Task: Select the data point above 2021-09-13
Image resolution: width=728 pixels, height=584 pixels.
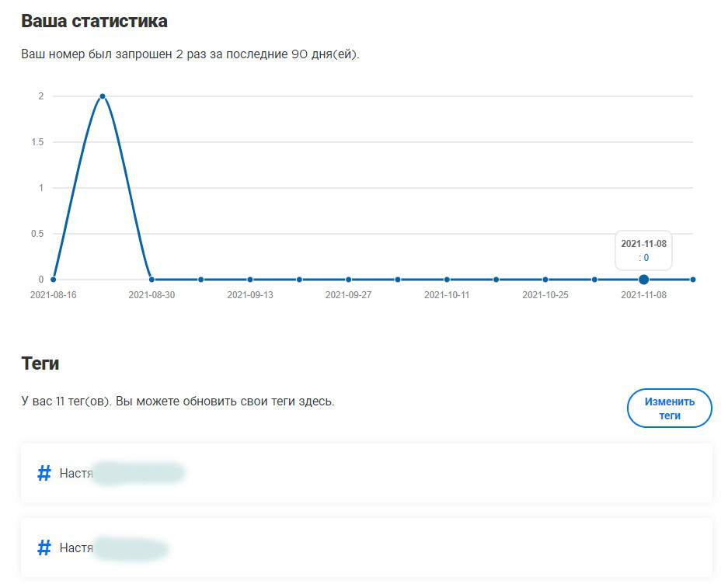Action: point(250,280)
